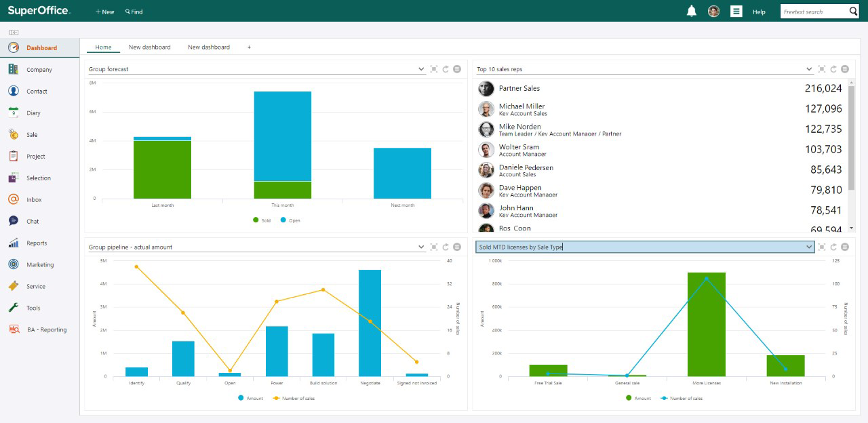
Task: Select Daniele Pedersen's avatar
Action: point(486,170)
